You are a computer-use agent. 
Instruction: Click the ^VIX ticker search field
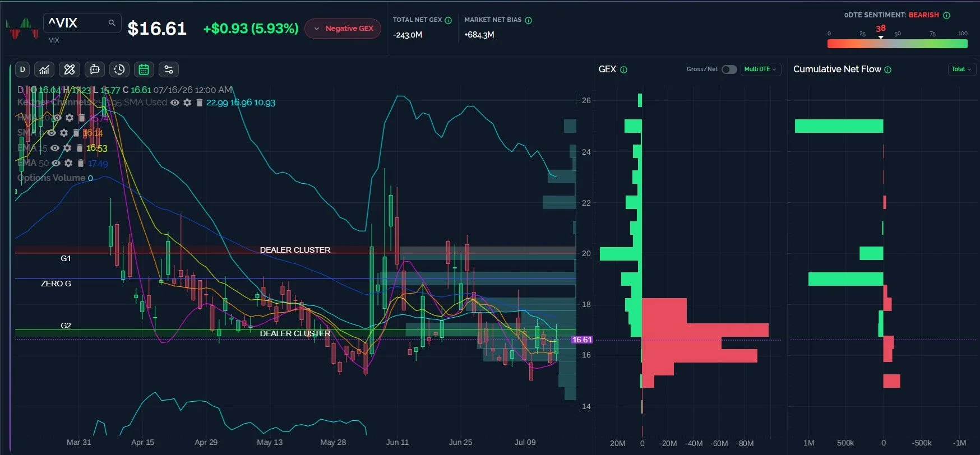point(82,23)
